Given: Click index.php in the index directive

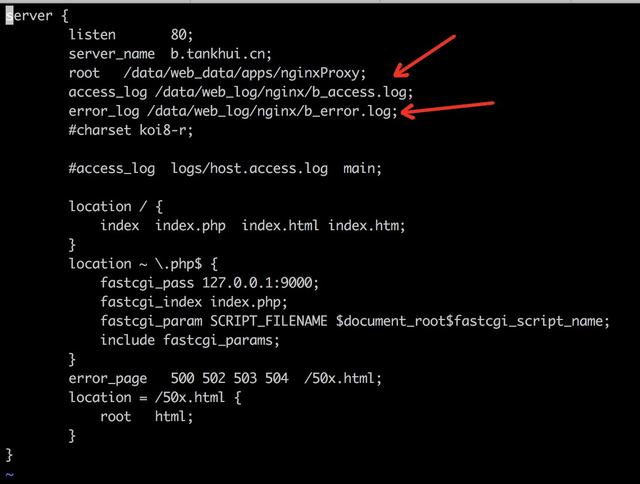Looking at the screenshot, I should (x=190, y=226).
